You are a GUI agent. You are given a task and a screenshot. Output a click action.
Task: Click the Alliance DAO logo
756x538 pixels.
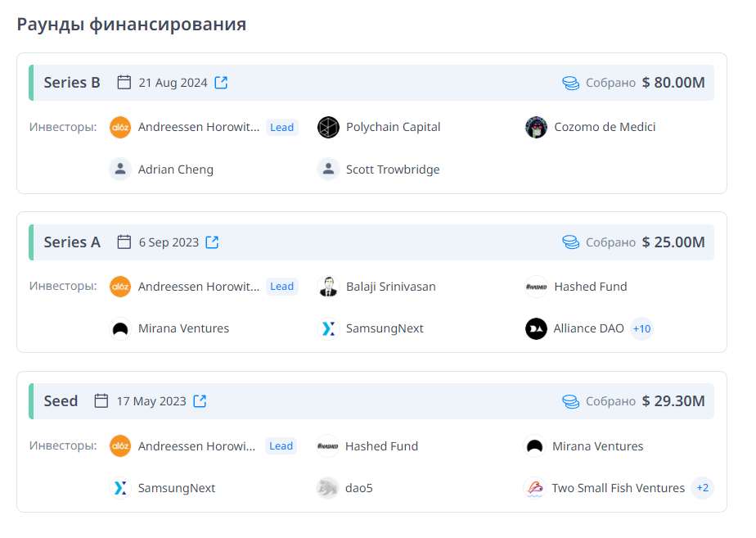(536, 328)
